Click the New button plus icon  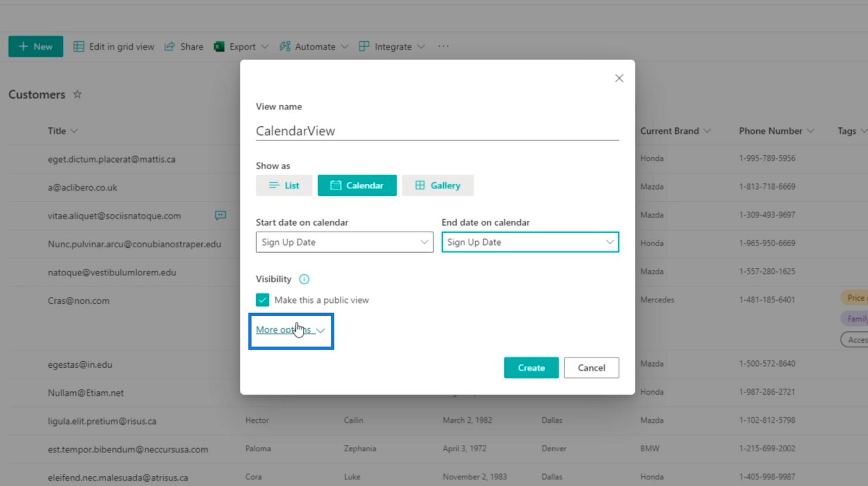(23, 47)
